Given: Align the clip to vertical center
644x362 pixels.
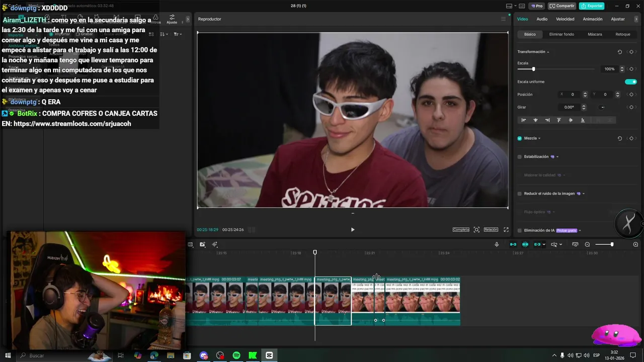Looking at the screenshot, I should [x=571, y=120].
